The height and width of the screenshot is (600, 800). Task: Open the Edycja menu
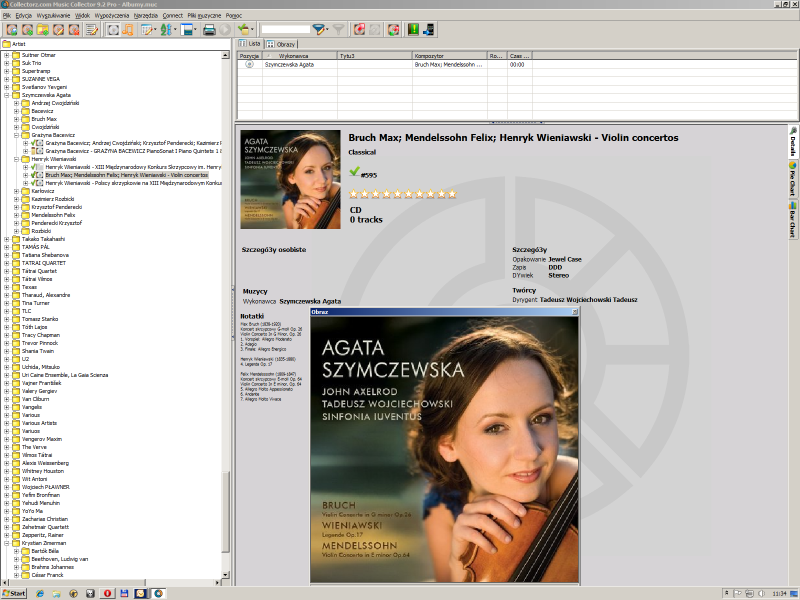pyautogui.click(x=23, y=16)
